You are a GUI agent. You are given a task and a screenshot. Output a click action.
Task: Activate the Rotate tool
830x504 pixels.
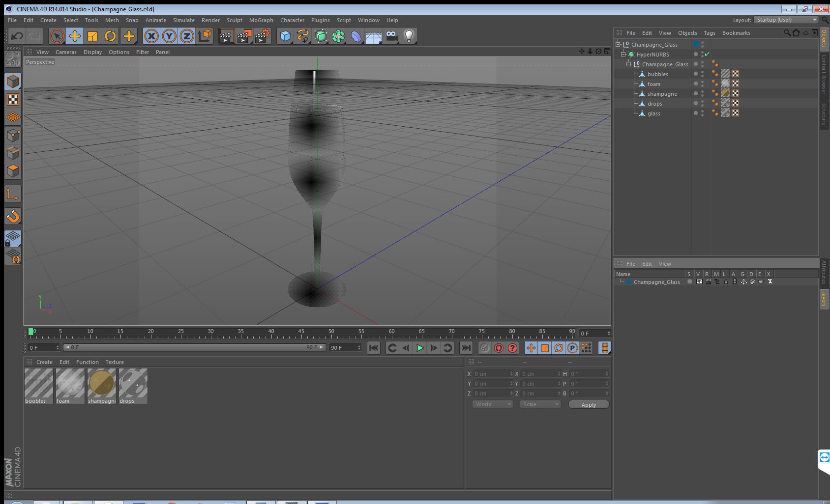(110, 36)
